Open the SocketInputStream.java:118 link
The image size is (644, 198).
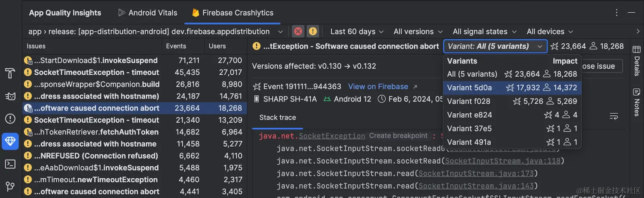point(502,161)
